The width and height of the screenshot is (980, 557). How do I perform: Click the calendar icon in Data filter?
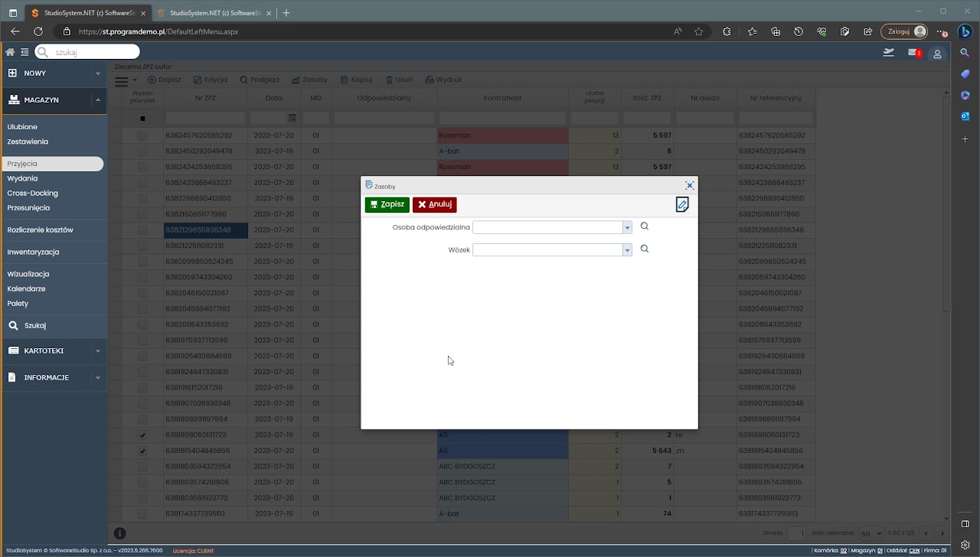coord(292,119)
